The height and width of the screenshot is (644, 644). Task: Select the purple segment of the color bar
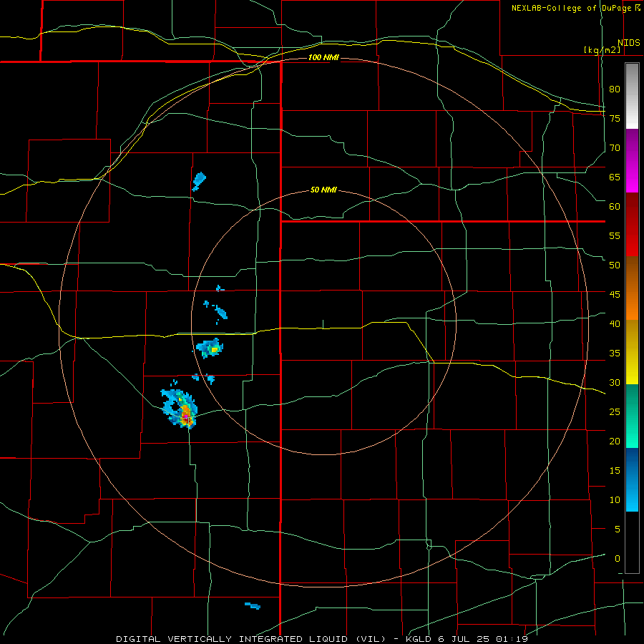pyautogui.click(x=632, y=160)
